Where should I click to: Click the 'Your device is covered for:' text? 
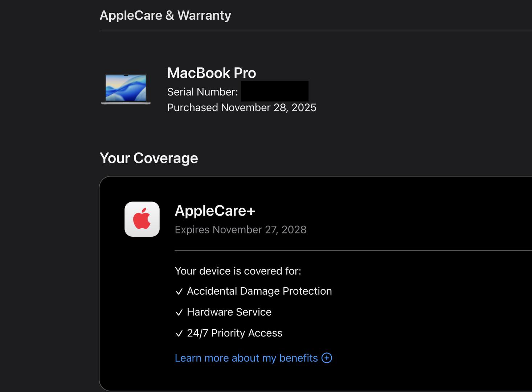click(x=238, y=271)
